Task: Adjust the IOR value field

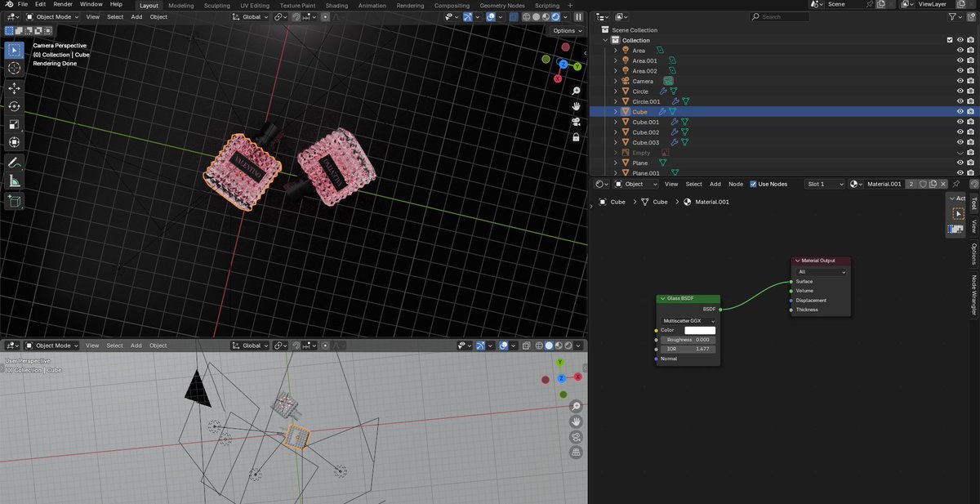Action: (688, 349)
